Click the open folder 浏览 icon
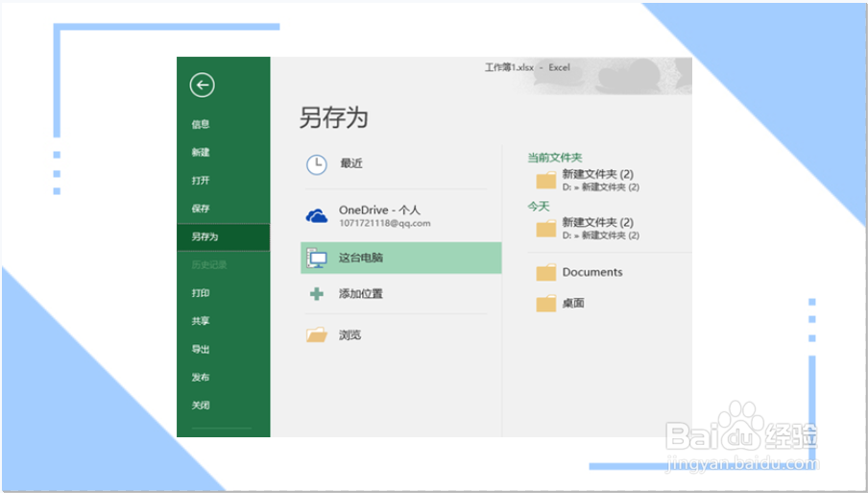 coord(317,334)
